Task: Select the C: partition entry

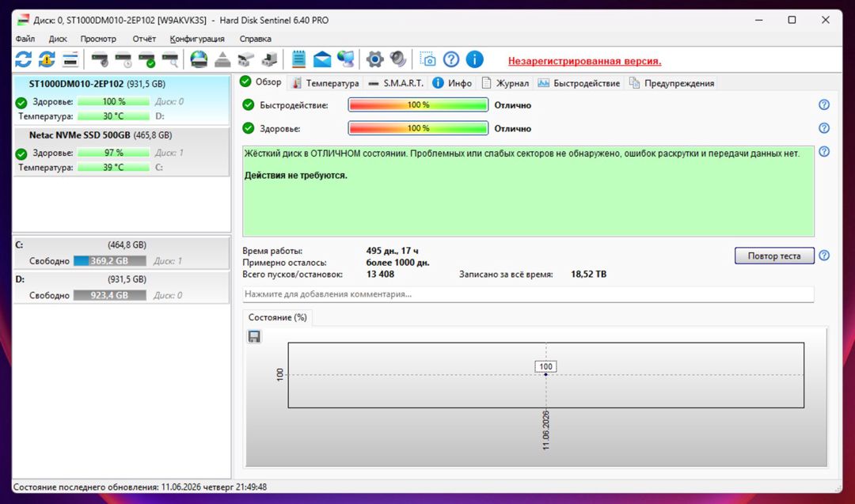Action: point(121,253)
